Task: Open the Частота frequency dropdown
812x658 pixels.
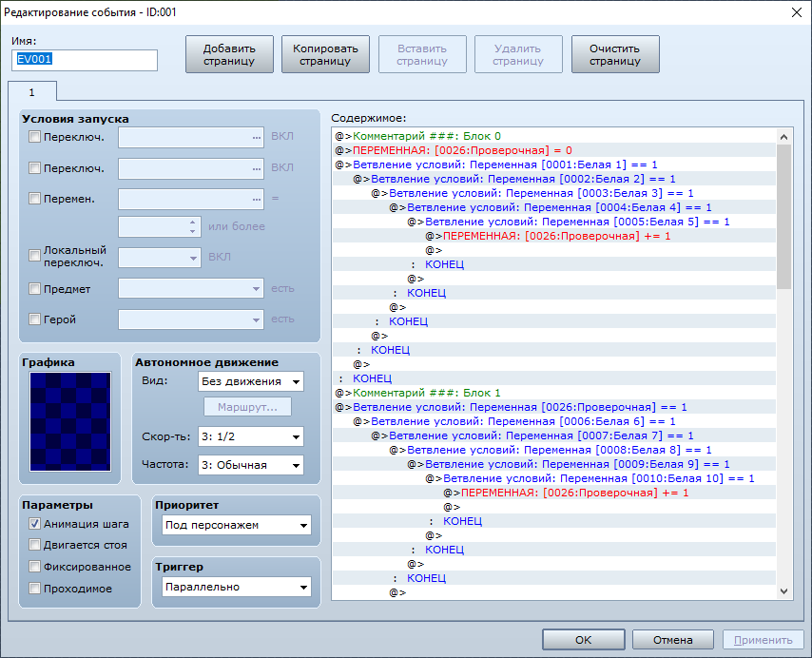Action: (x=251, y=465)
